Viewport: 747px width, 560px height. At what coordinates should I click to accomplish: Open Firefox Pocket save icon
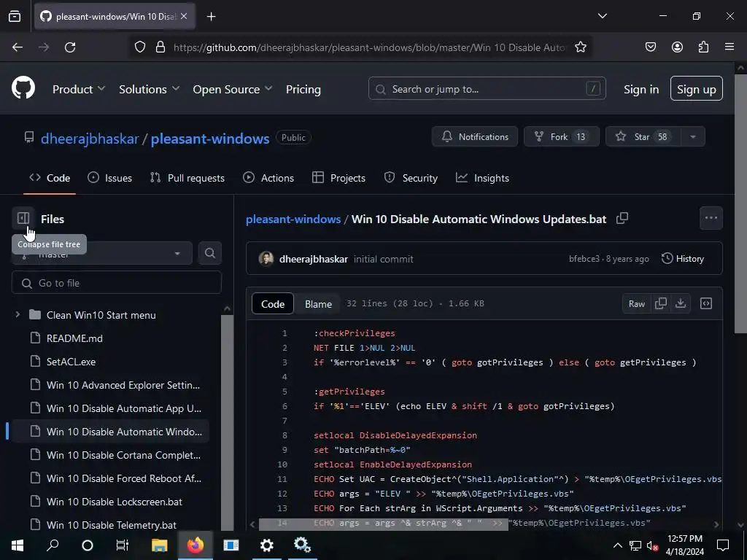click(x=650, y=47)
